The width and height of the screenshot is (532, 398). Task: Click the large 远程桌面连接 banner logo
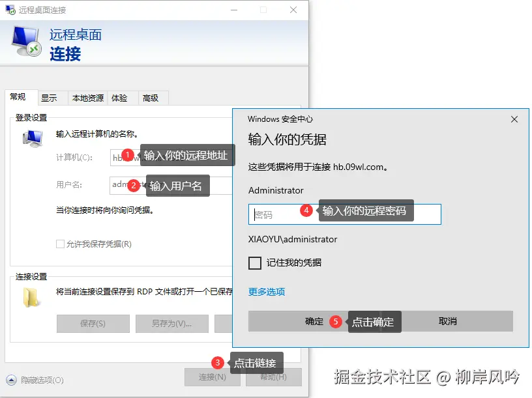point(25,42)
